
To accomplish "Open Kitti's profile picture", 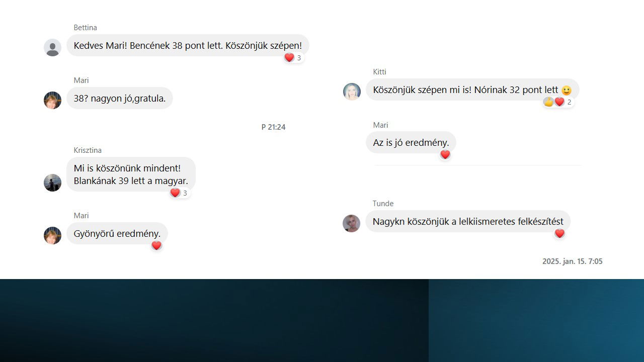I will tap(352, 92).
